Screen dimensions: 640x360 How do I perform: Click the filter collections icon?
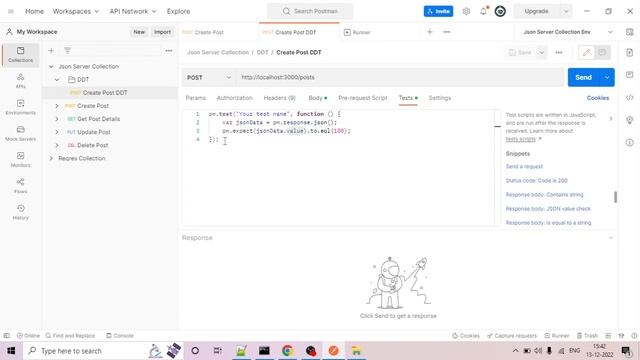pyautogui.click(x=67, y=51)
